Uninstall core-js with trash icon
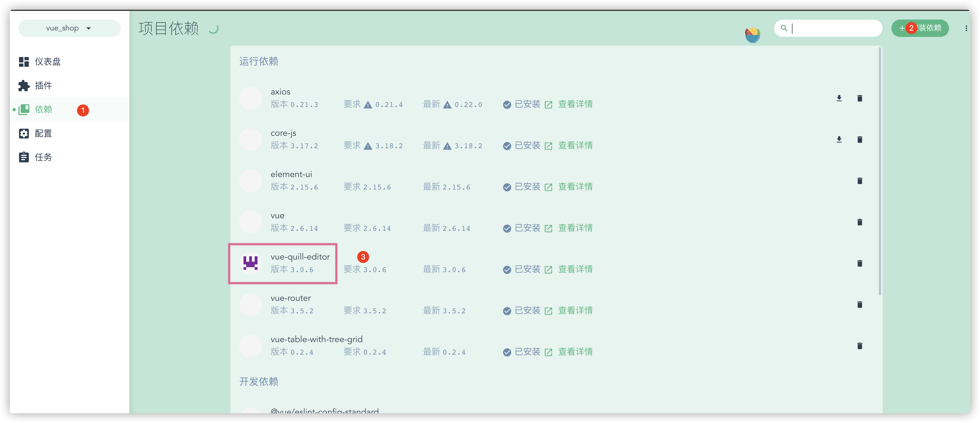The width and height of the screenshot is (980, 423). coord(859,140)
